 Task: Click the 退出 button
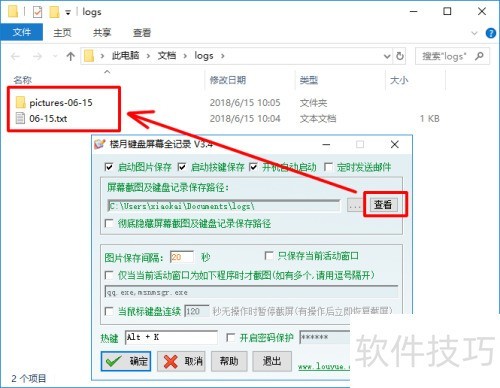click(x=272, y=361)
